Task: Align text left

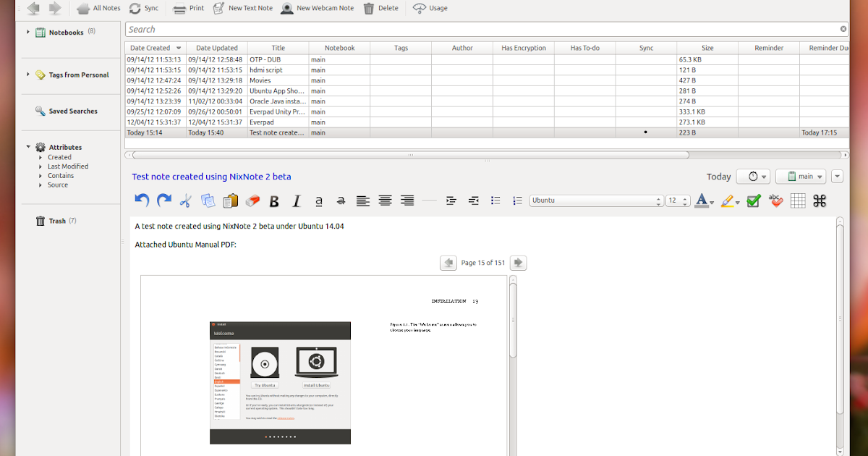Action: click(363, 200)
